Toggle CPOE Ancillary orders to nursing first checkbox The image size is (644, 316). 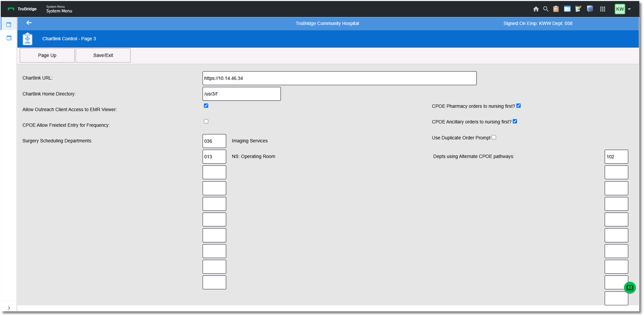point(515,121)
